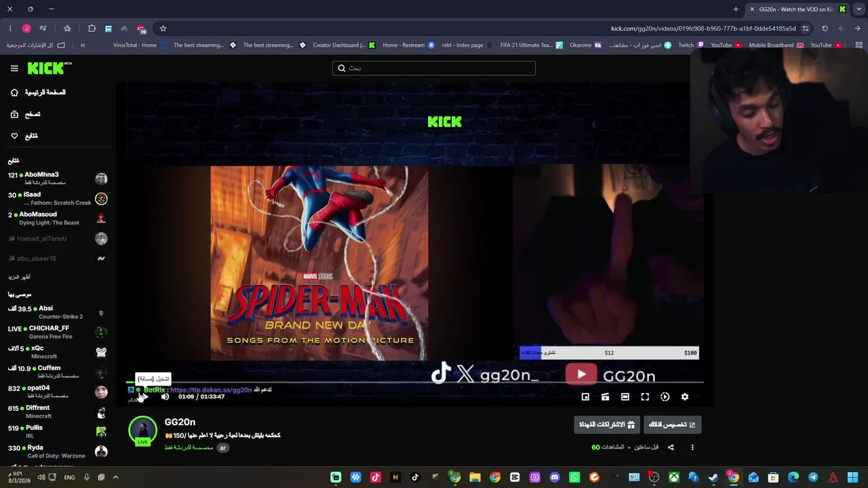Open Telegram from the taskbar
The height and width of the screenshot is (488, 868).
tap(813, 477)
